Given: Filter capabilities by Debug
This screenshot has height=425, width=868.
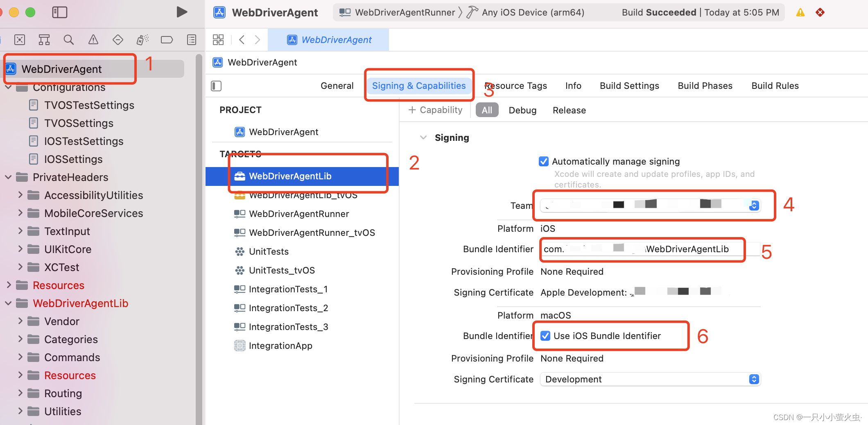Looking at the screenshot, I should [522, 110].
